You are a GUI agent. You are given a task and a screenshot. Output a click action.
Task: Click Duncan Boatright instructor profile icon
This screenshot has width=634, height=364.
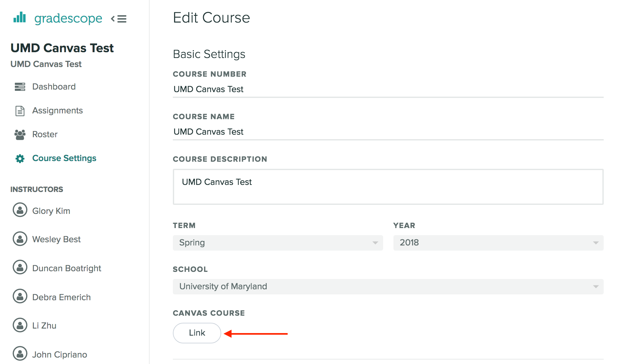coord(20,267)
